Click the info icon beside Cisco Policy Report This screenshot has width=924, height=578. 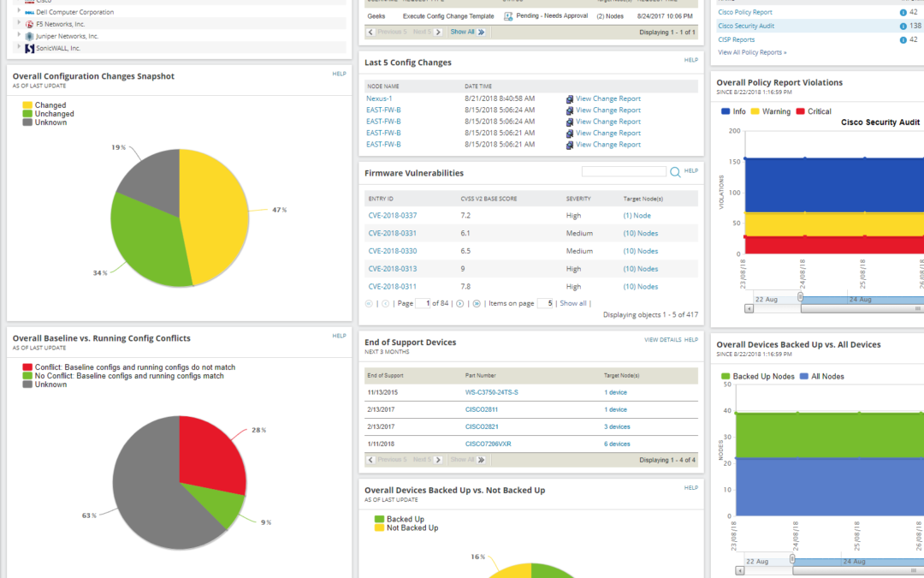[903, 12]
